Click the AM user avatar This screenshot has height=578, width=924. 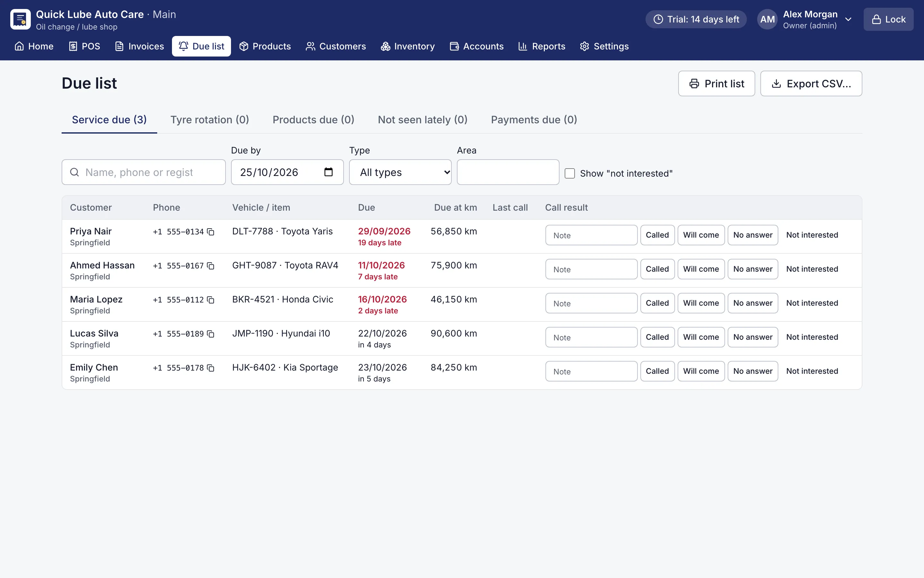click(767, 19)
